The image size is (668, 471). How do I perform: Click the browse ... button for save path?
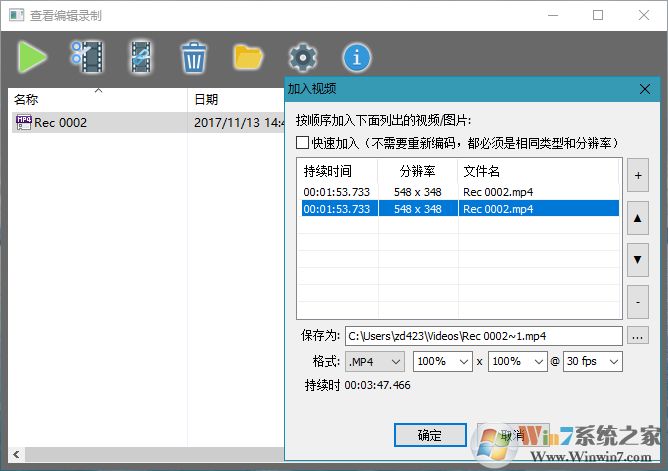(x=638, y=336)
